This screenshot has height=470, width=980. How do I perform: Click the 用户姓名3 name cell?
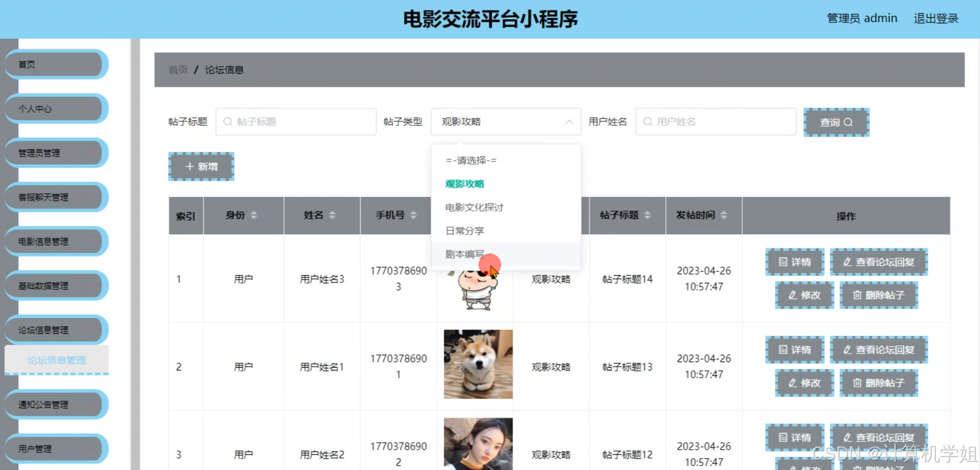tap(322, 279)
